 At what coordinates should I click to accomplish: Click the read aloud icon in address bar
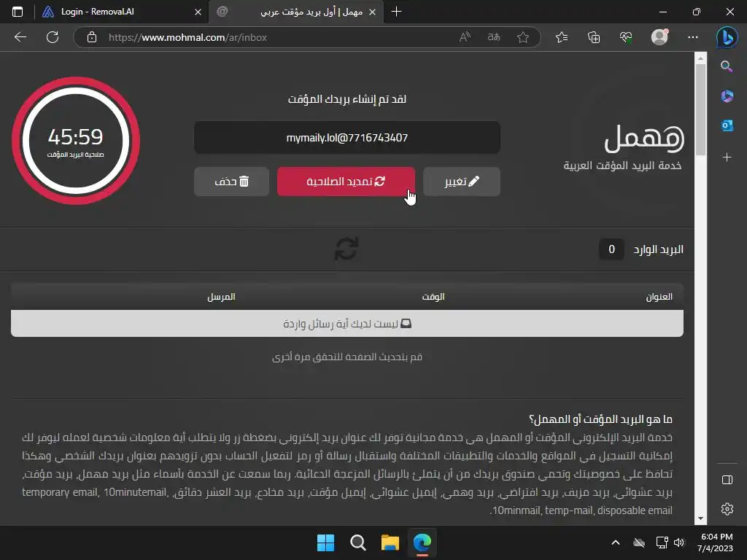point(465,38)
